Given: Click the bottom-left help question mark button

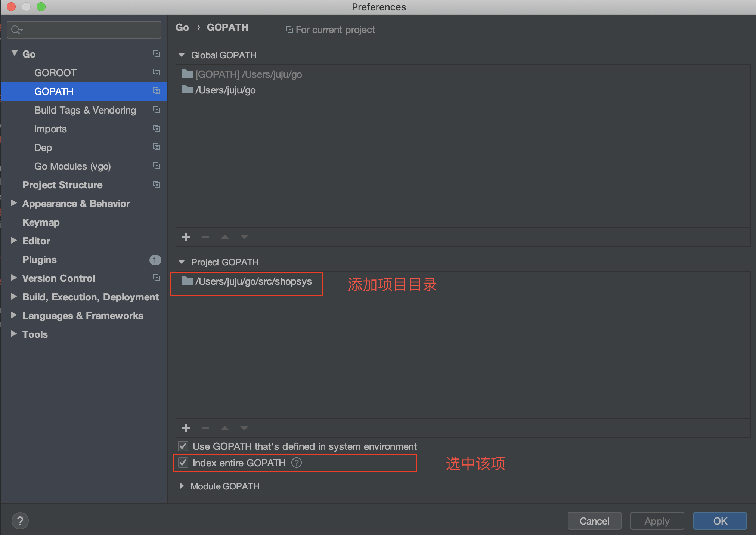Looking at the screenshot, I should 20,521.
